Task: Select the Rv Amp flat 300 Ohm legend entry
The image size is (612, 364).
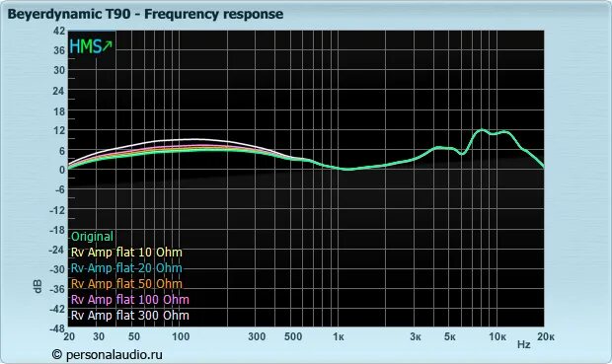Action: [x=130, y=316]
